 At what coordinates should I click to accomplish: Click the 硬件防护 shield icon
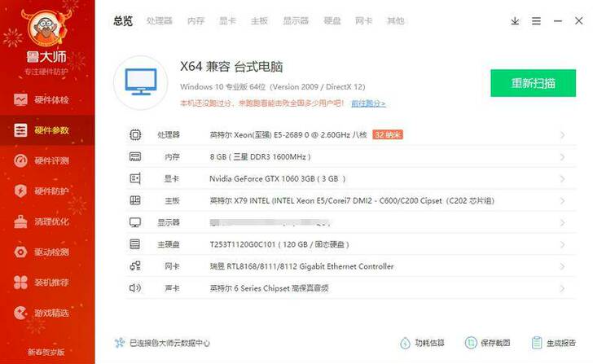[x=20, y=191]
